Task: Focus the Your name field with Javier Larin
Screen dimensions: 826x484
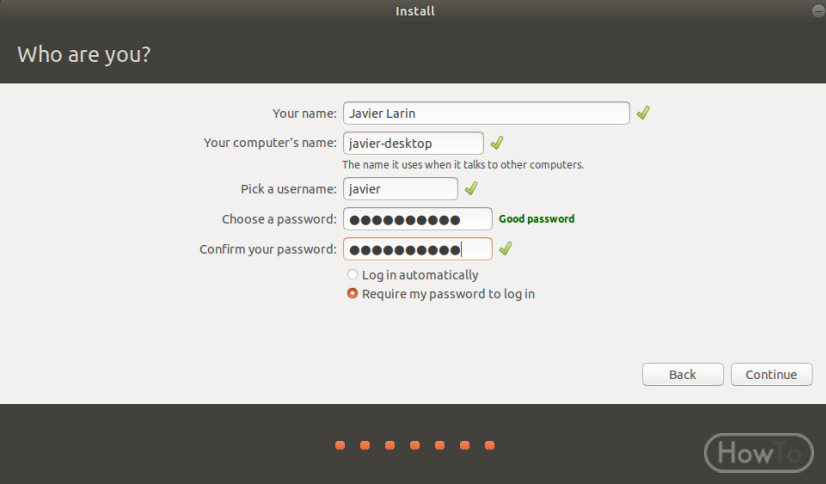Action: (x=486, y=113)
